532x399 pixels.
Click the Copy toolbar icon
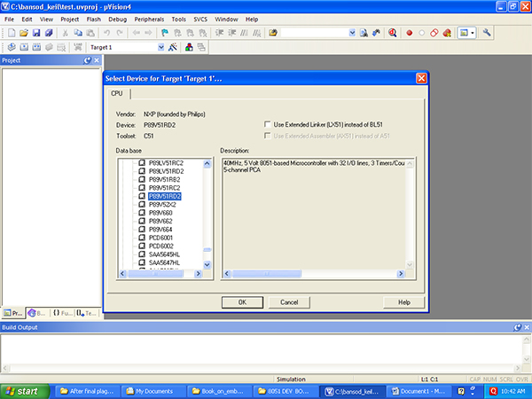(x=78, y=33)
